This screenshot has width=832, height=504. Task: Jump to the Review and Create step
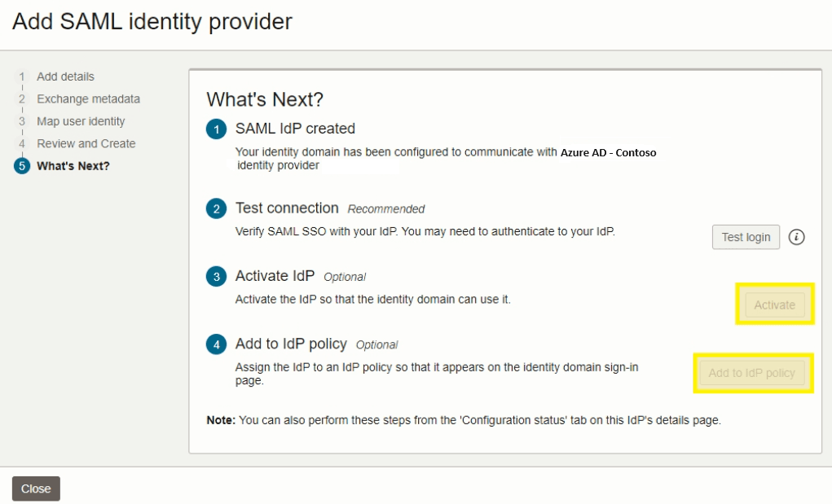[x=86, y=143]
